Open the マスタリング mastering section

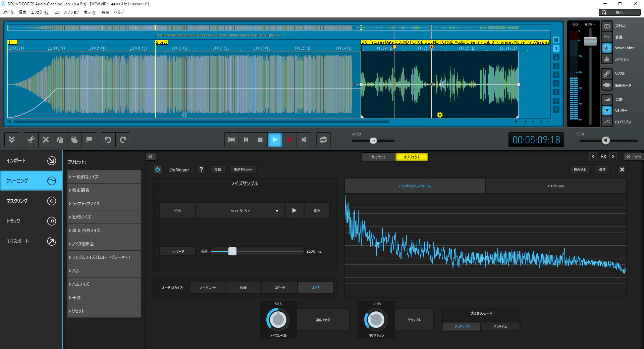(31, 201)
